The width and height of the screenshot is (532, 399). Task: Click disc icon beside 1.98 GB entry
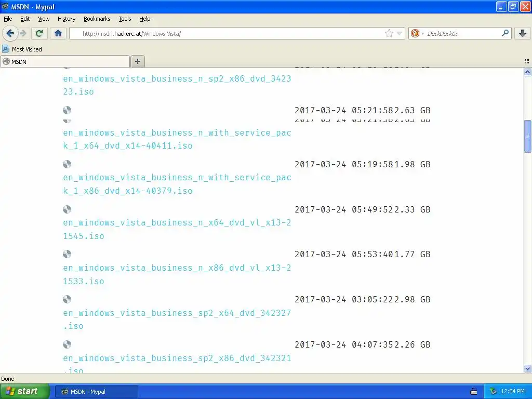(67, 164)
